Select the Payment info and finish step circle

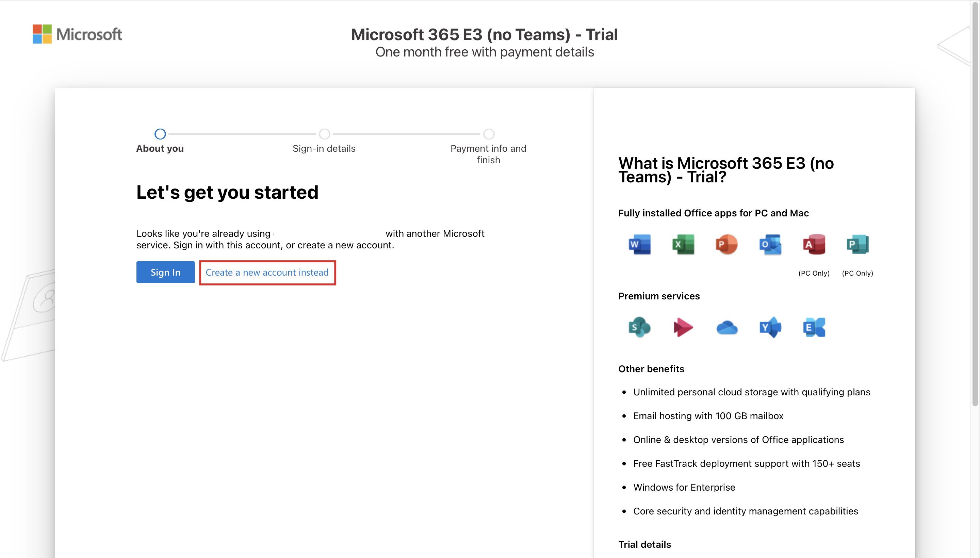click(x=489, y=134)
